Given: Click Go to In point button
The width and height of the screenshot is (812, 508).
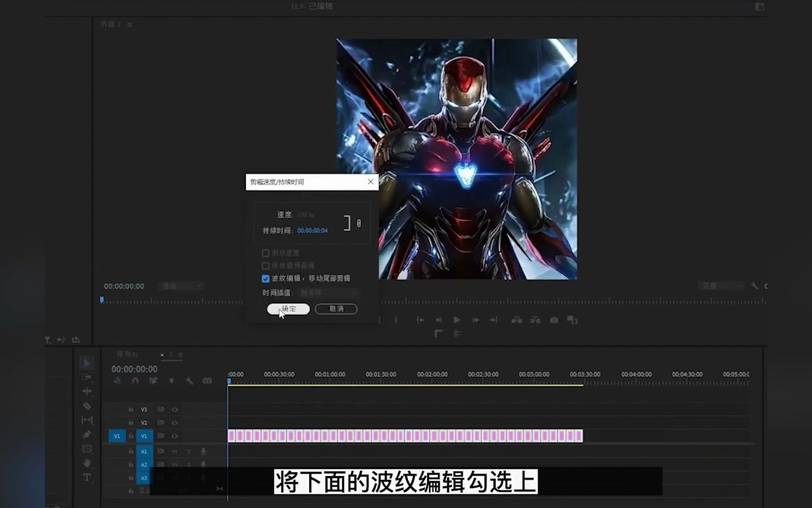Looking at the screenshot, I should [420, 320].
